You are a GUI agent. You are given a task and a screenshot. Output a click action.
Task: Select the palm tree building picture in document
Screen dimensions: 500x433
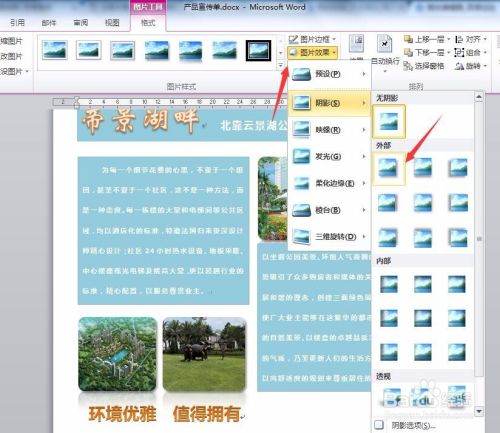coord(273,199)
